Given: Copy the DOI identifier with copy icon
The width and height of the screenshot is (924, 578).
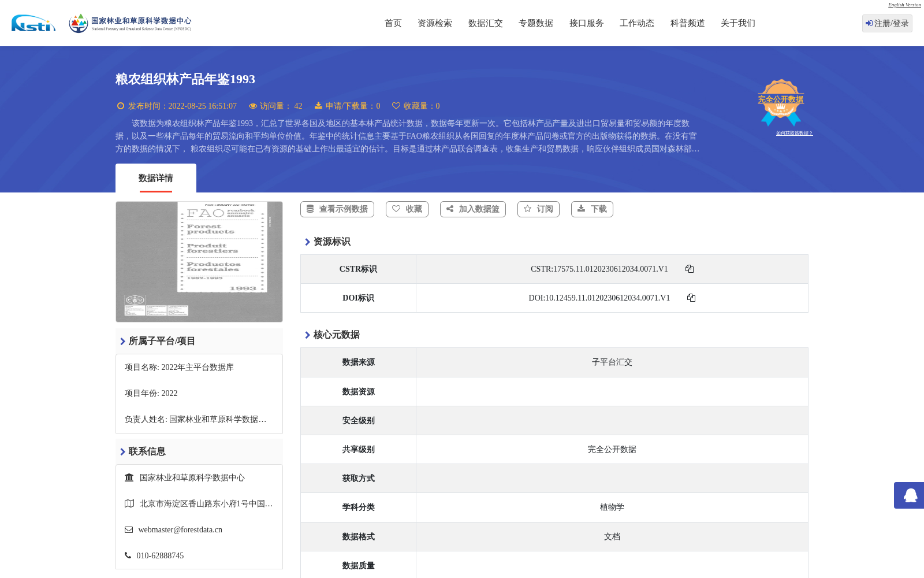Looking at the screenshot, I should point(691,298).
